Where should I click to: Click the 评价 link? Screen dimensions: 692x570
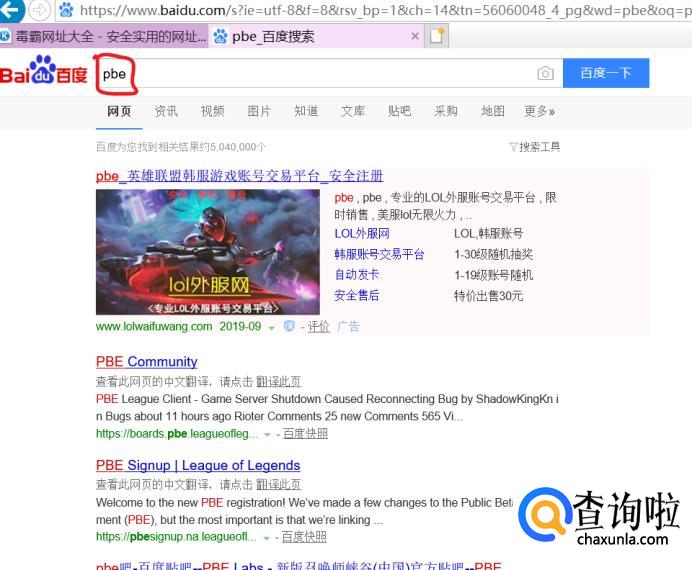[x=319, y=326]
